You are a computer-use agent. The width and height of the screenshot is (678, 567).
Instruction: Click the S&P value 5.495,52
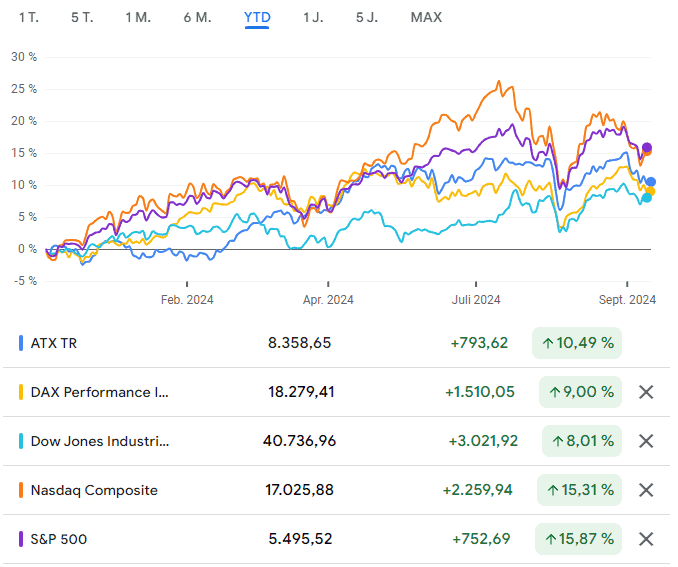point(300,539)
